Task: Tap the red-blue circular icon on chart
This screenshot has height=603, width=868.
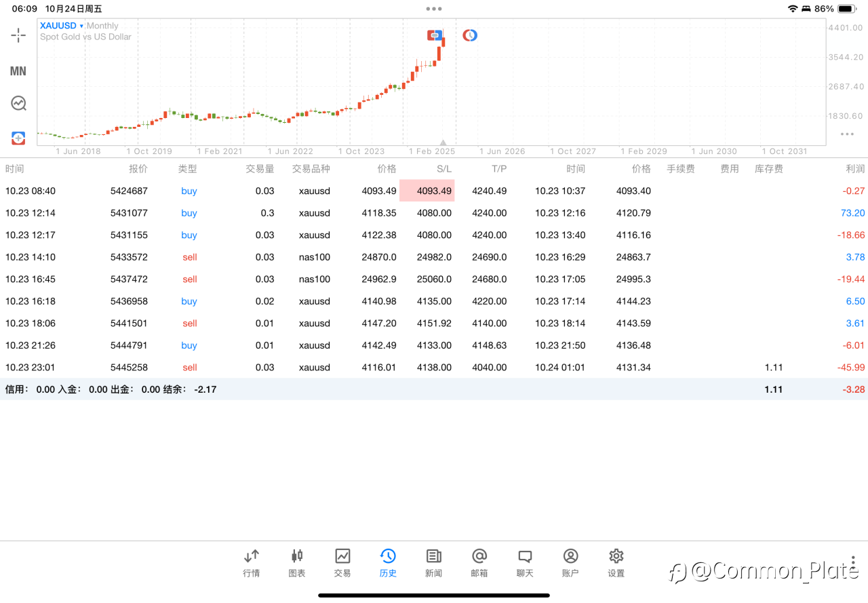Action: 470,35
